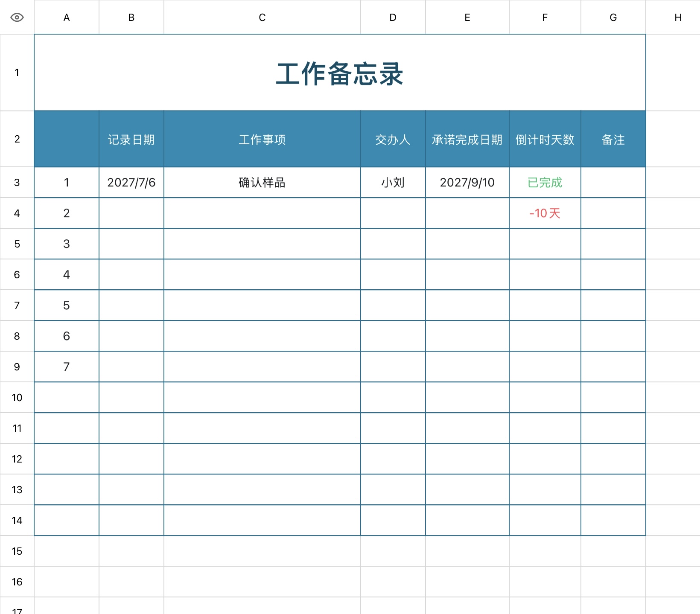Select column D header
700x614 pixels.
coord(393,17)
